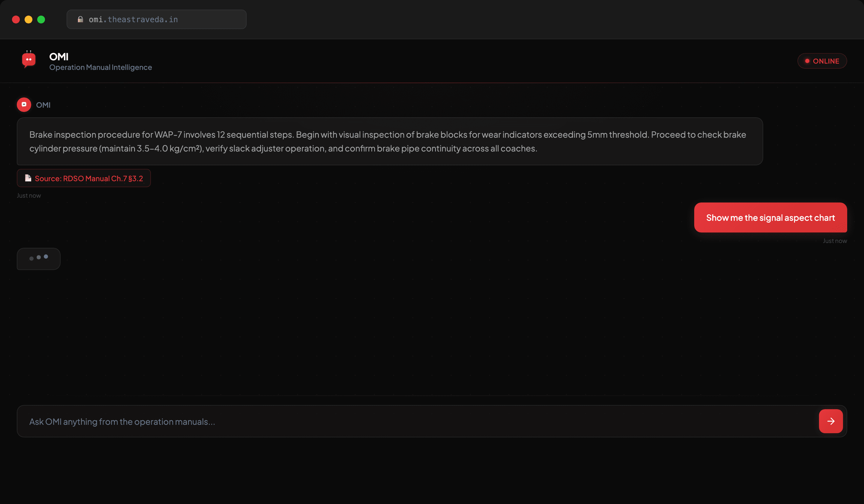Click the omi.theastraveda.in address bar

click(156, 19)
